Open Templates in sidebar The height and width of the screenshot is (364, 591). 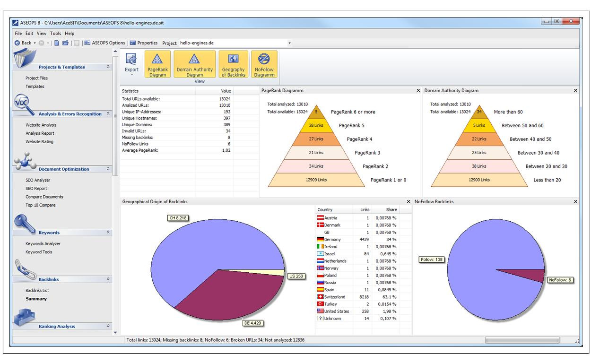pos(35,87)
